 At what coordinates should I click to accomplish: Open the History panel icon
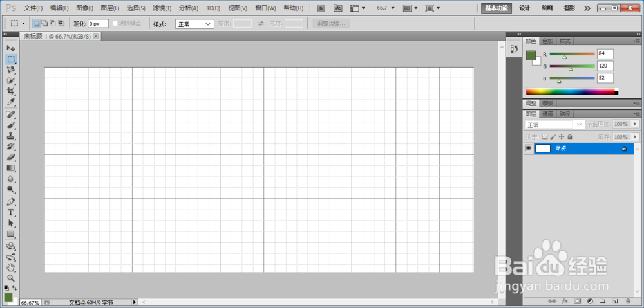514,50
